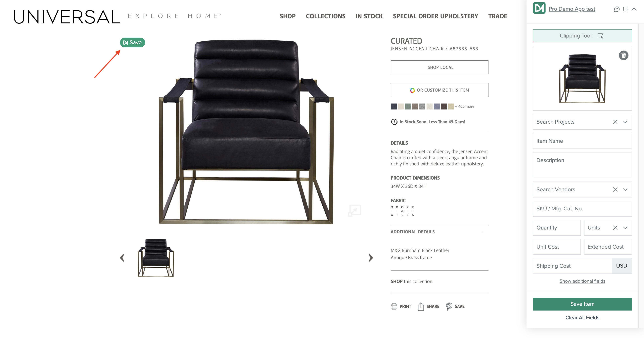Open the help question mark icon
644x338 pixels.
(617, 9)
